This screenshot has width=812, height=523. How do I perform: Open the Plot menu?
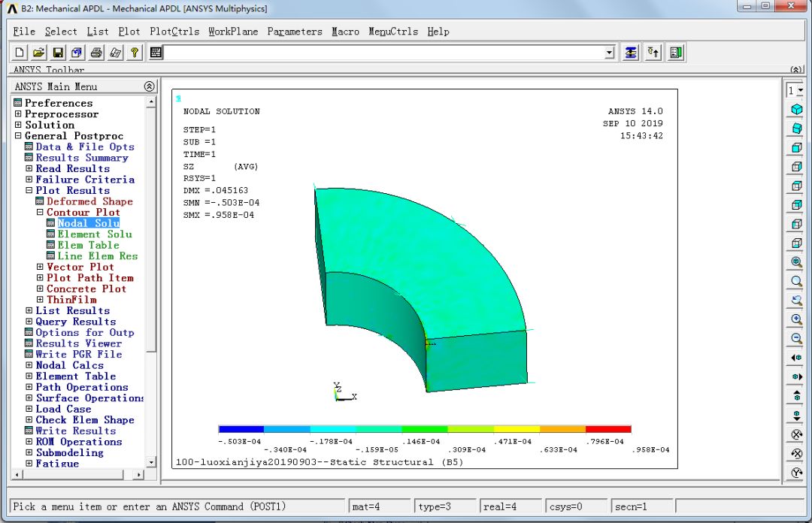point(129,32)
